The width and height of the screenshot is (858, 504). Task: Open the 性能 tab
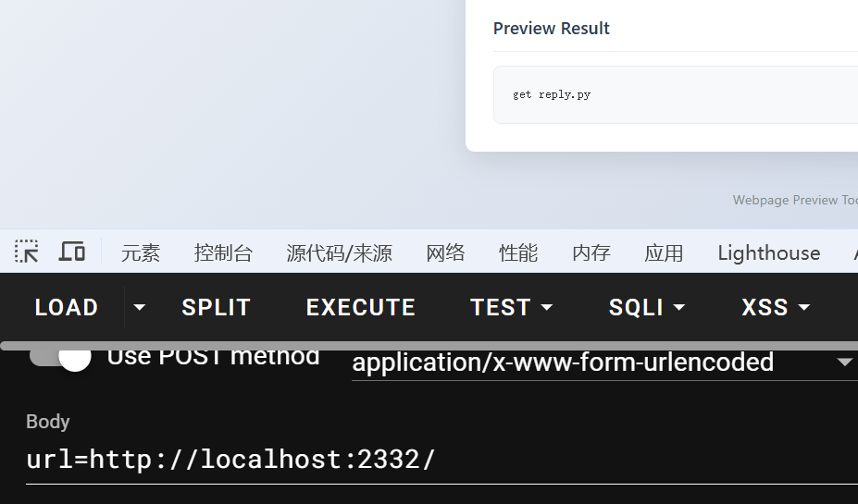pos(518,252)
